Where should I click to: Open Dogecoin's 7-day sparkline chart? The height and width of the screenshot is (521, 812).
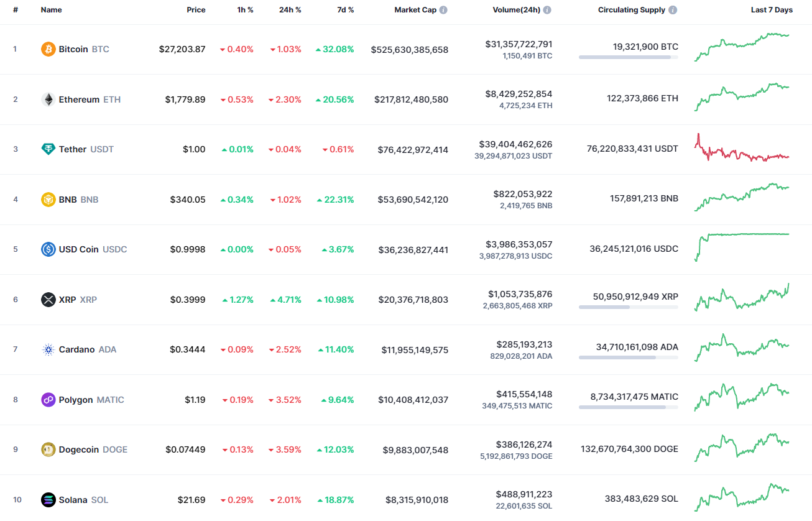pyautogui.click(x=742, y=448)
